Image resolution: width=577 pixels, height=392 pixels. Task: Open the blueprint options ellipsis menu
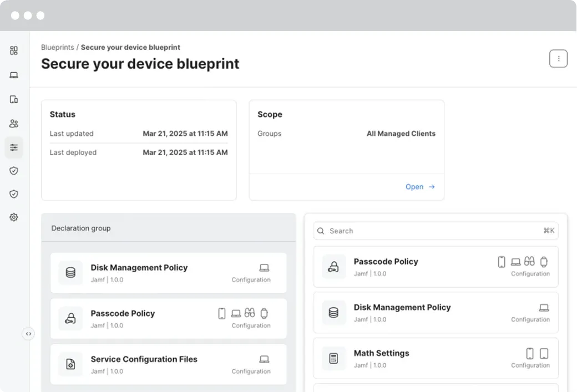pyautogui.click(x=558, y=58)
